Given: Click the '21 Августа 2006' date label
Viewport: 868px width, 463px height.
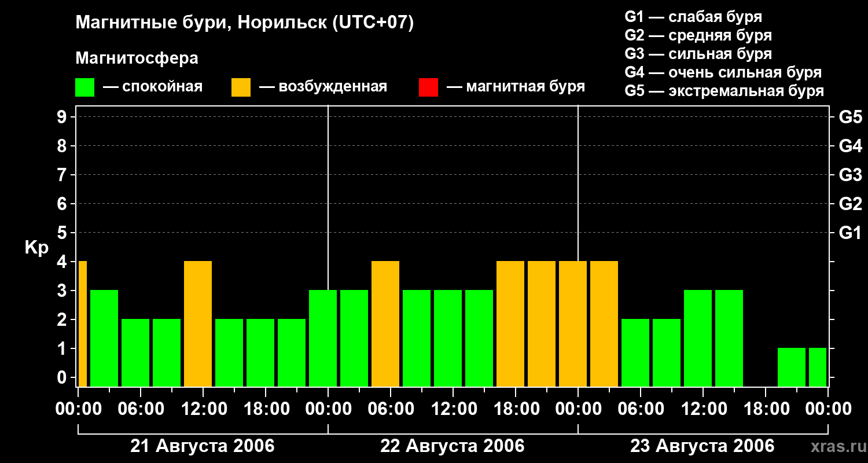Looking at the screenshot, I should (203, 446).
